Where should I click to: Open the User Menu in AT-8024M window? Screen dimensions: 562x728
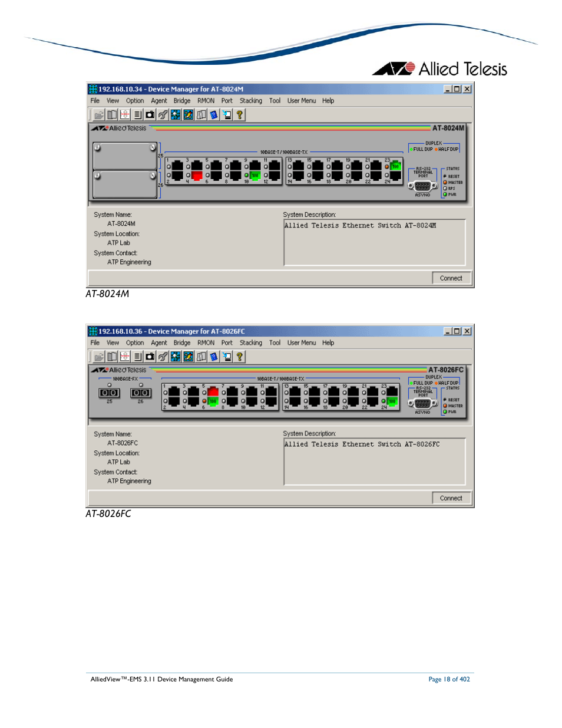(302, 101)
